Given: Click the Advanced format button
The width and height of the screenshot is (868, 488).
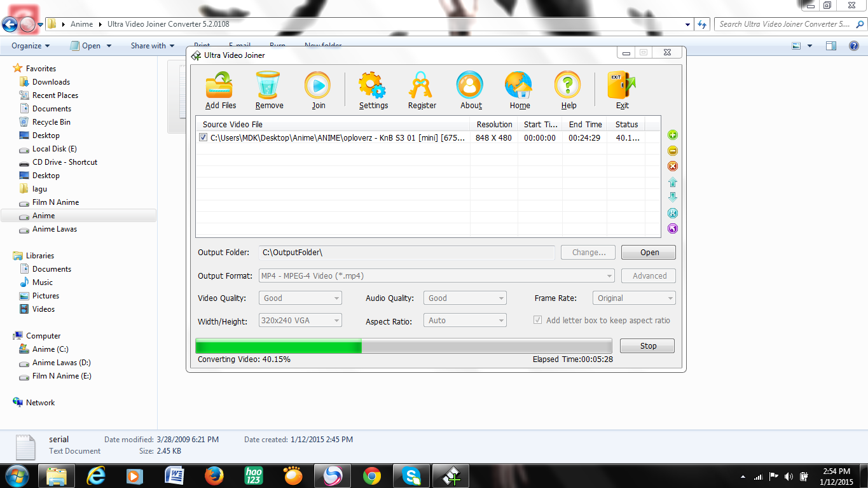Looking at the screenshot, I should pyautogui.click(x=649, y=276).
